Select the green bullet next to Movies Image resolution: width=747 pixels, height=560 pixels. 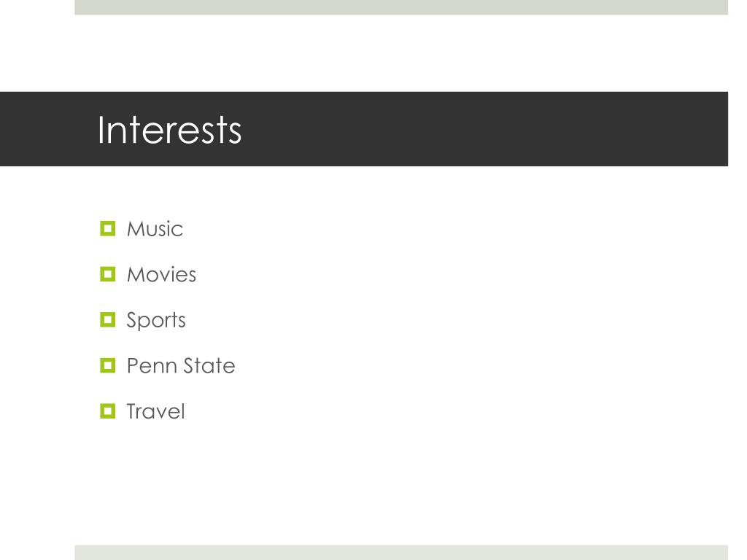pos(108,274)
